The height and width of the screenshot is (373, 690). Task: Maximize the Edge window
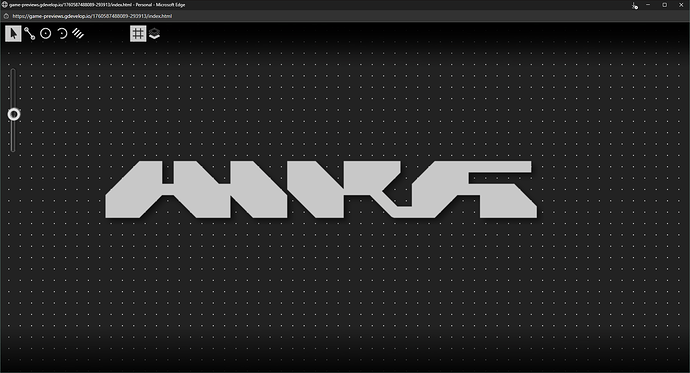664,5
